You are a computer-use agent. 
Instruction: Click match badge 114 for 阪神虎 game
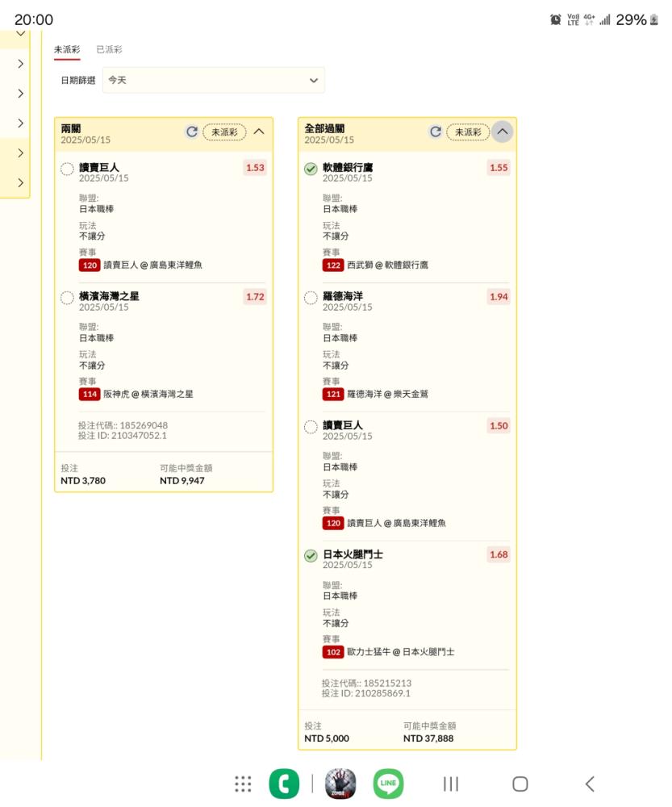coord(90,394)
